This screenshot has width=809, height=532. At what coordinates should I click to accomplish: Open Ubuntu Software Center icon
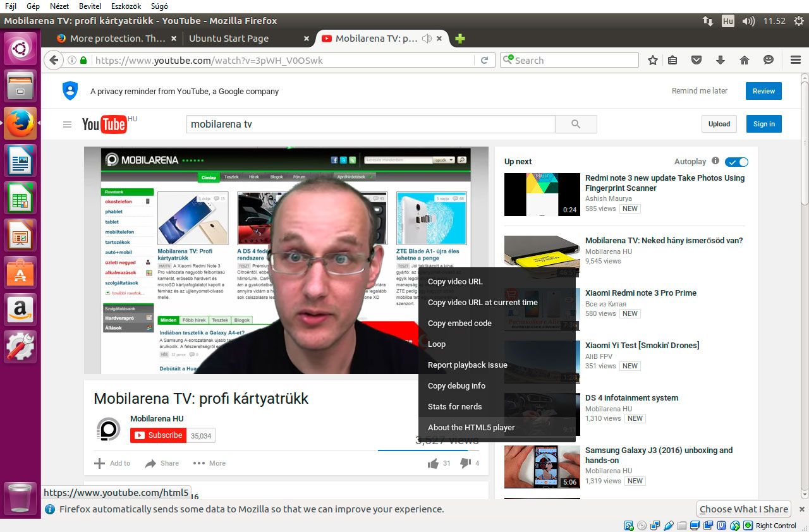(x=20, y=272)
